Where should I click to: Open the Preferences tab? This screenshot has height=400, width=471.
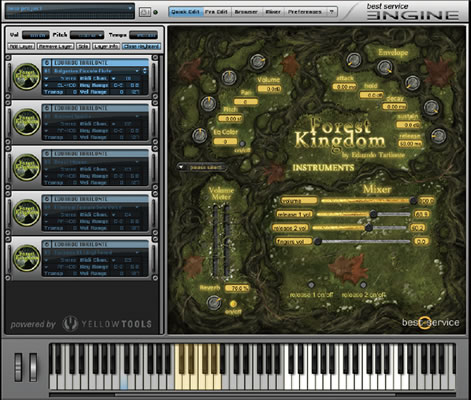(x=305, y=12)
